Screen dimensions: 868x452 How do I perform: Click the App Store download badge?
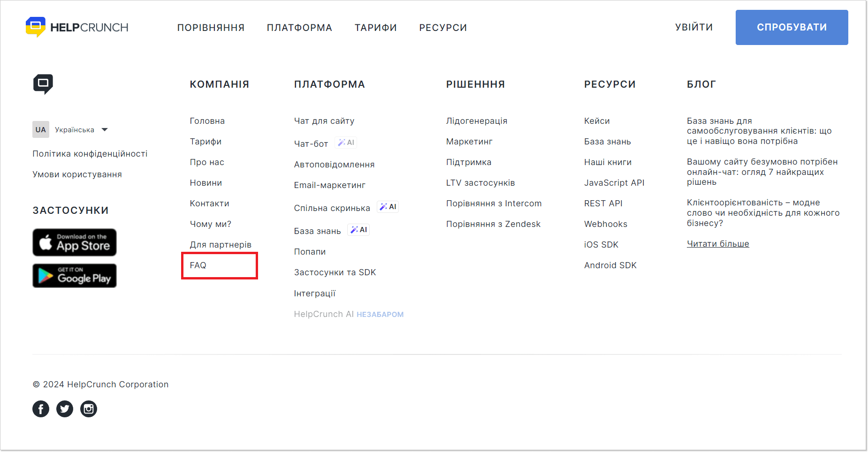[75, 242]
